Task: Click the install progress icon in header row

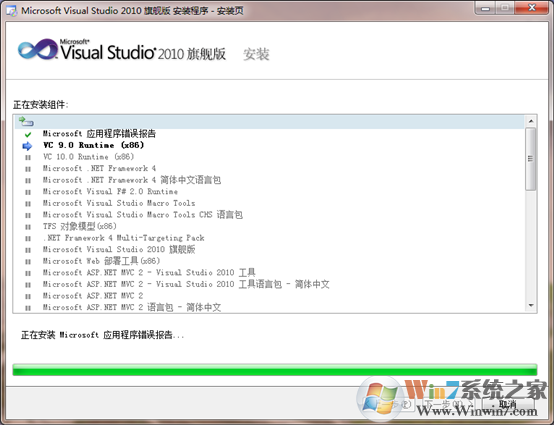Action: point(26,122)
